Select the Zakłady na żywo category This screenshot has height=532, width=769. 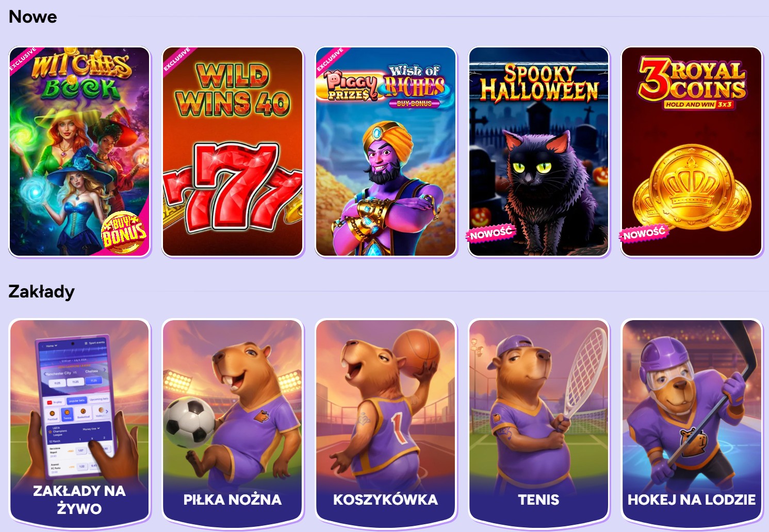coord(79,423)
